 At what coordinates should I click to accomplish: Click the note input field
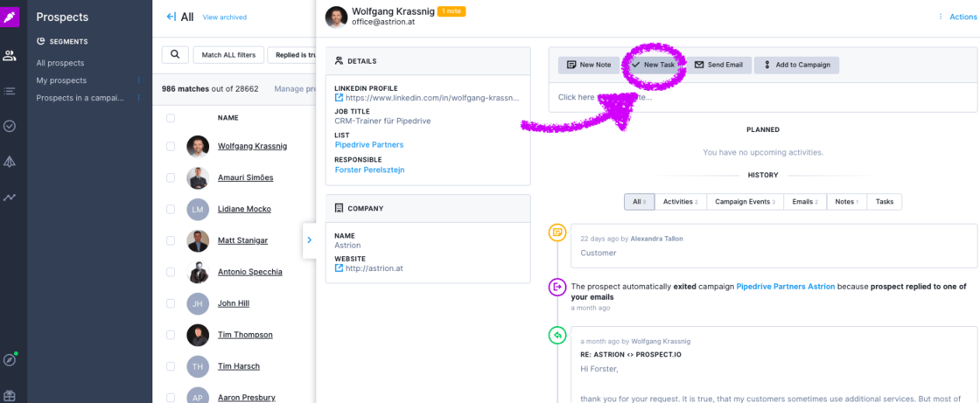coord(761,97)
